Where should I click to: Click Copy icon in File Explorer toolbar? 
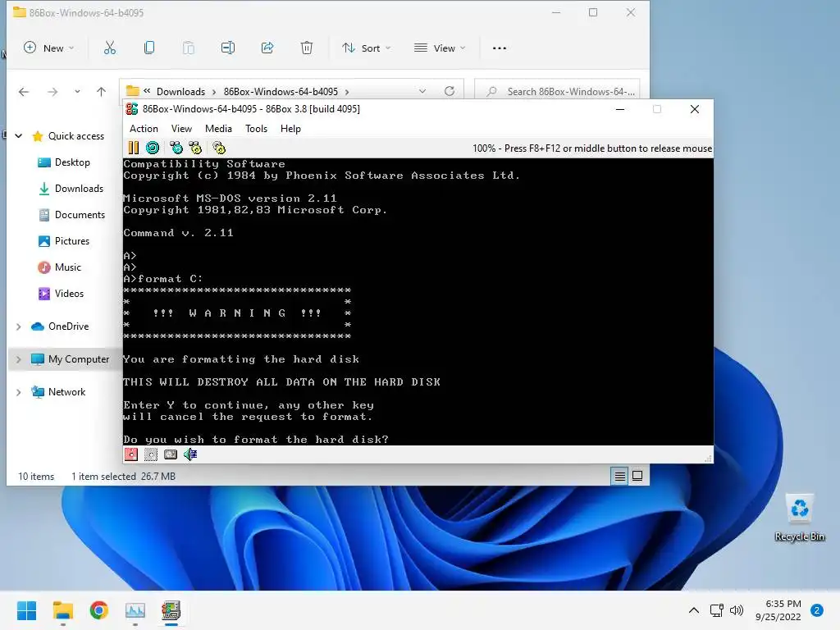coord(149,48)
